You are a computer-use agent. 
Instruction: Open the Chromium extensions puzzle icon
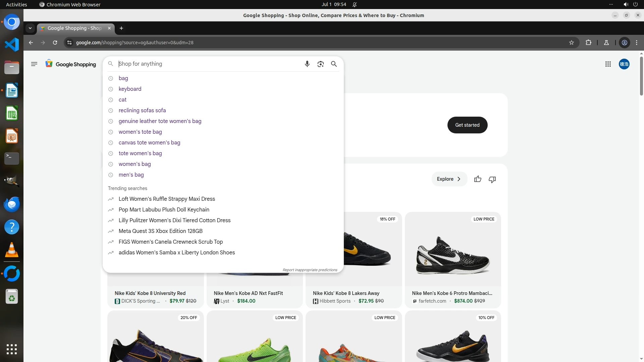click(x=588, y=43)
